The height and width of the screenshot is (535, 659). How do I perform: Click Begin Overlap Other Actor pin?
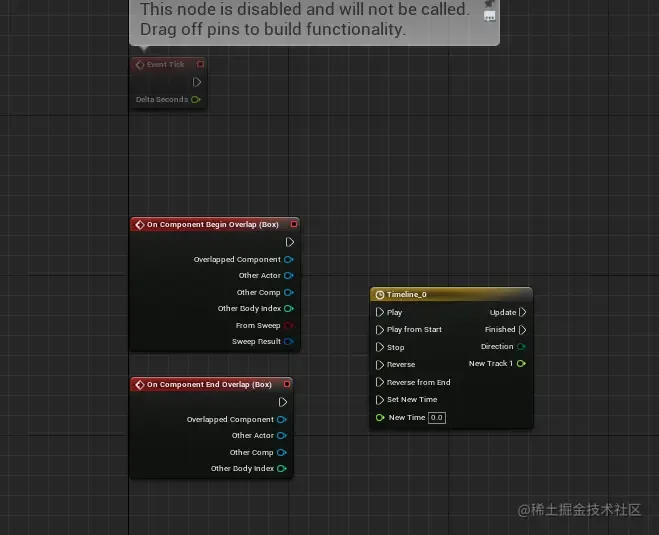tap(289, 276)
